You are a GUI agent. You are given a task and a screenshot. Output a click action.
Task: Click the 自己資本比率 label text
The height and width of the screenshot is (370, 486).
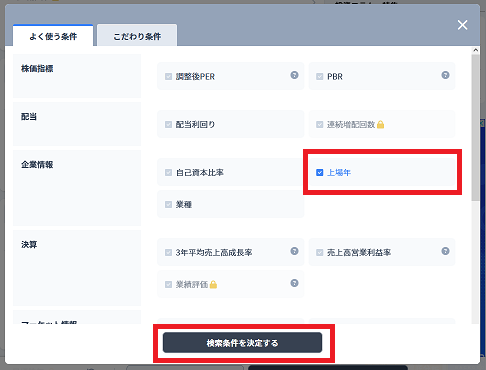200,173
